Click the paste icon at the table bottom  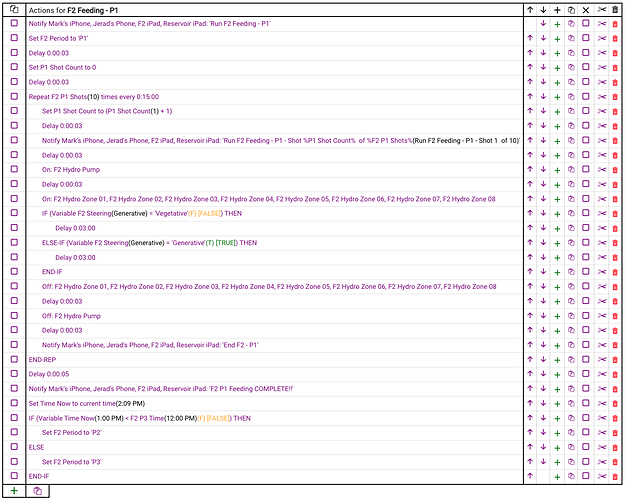(38, 491)
